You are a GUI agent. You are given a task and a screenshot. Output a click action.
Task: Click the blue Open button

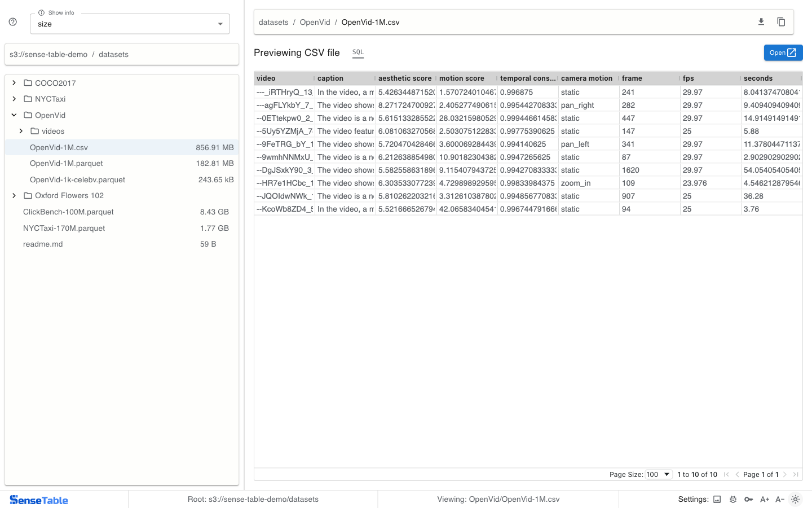783,52
